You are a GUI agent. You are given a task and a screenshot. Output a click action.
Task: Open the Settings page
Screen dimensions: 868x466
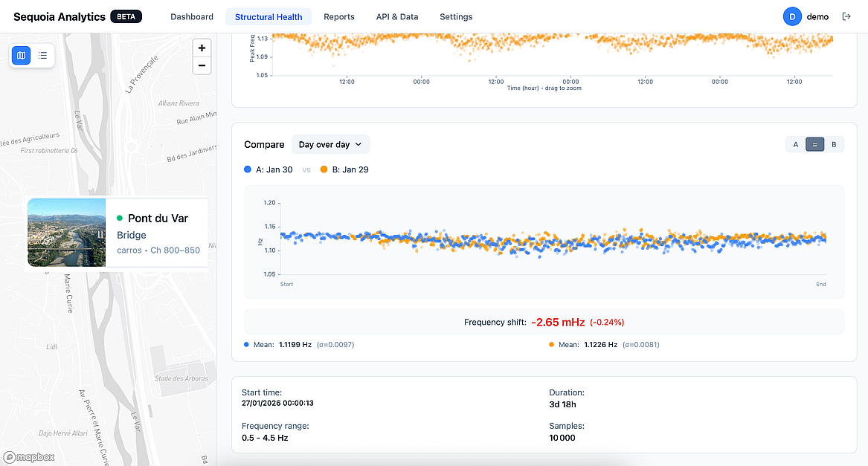(x=456, y=16)
